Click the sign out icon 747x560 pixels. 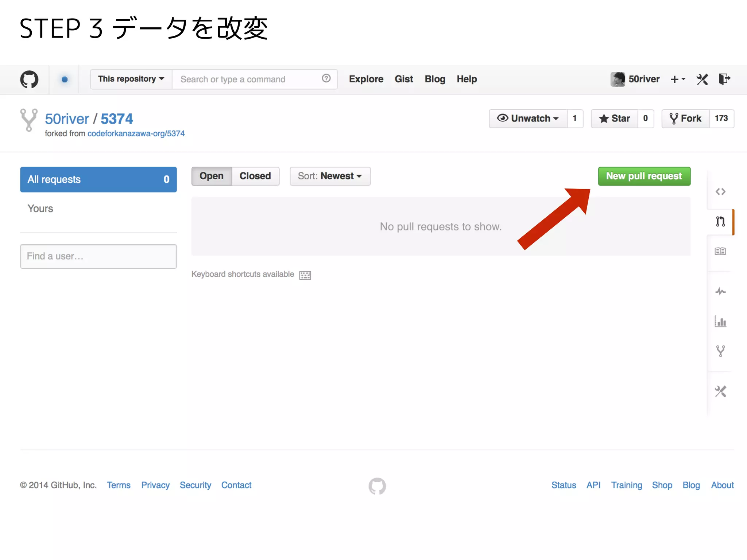(724, 79)
